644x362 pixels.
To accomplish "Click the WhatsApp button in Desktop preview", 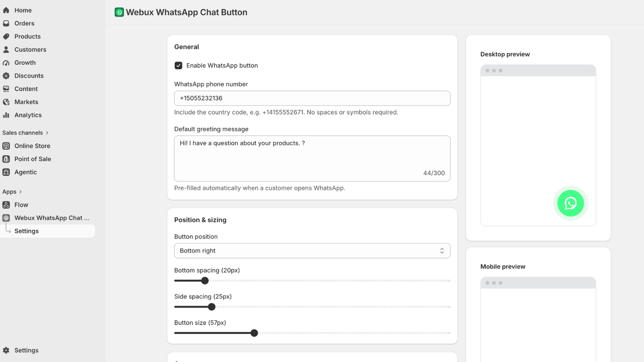I will (570, 203).
